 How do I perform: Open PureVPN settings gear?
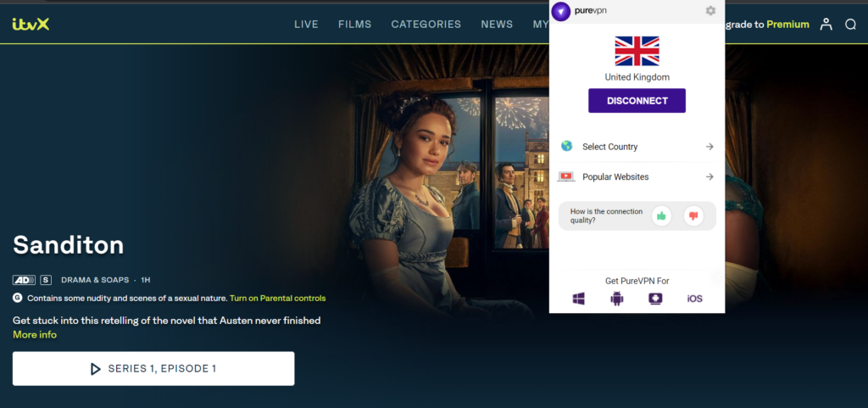tap(710, 11)
